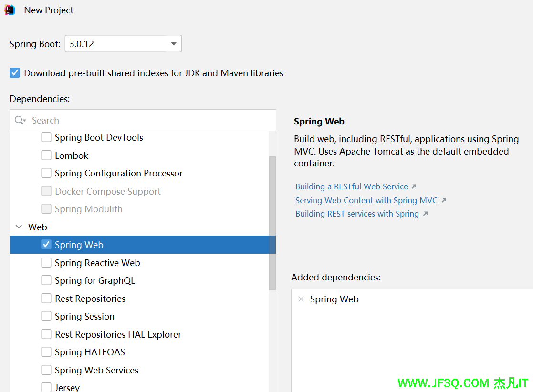Uncheck Download pre-built shared indexes checkbox
Image resolution: width=533 pixels, height=392 pixels.
(15, 73)
